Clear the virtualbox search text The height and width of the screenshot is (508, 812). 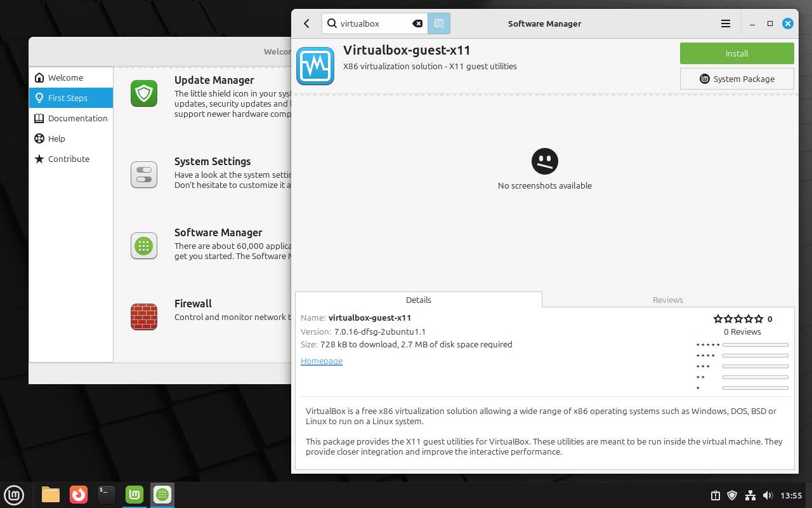pyautogui.click(x=417, y=23)
